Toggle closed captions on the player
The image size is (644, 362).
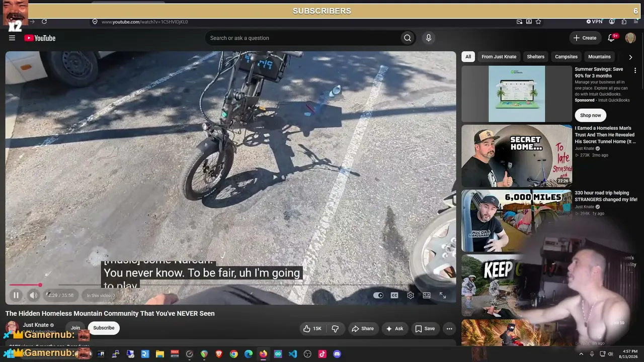click(394, 296)
